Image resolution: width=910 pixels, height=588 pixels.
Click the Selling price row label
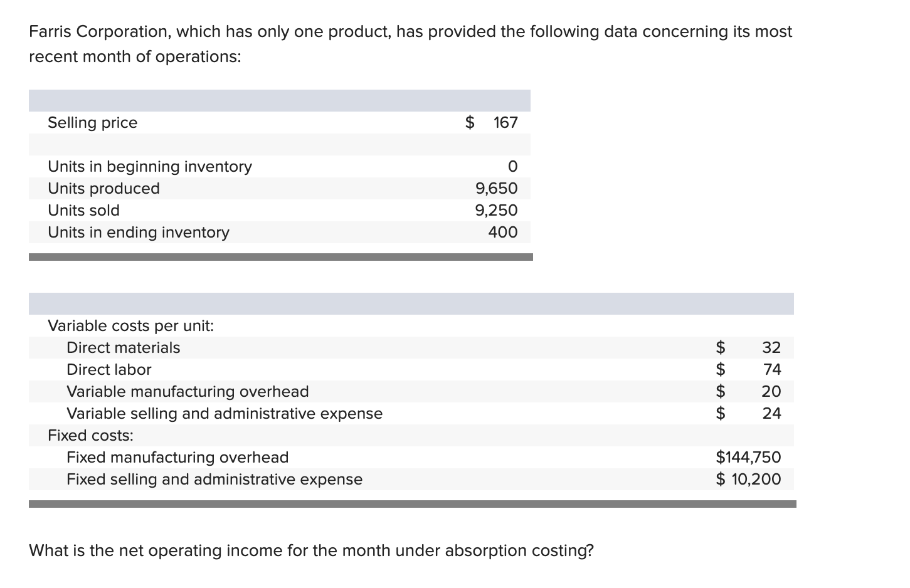point(92,123)
